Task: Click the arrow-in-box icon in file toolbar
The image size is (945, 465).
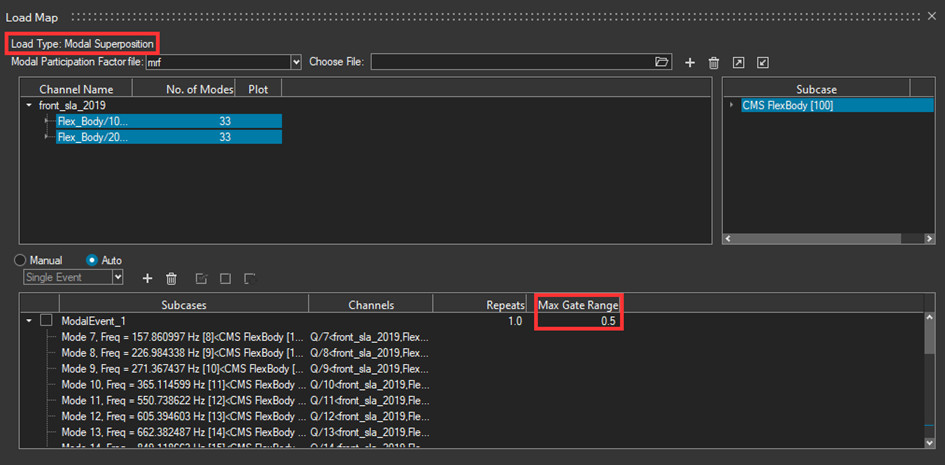Action: pos(738,63)
